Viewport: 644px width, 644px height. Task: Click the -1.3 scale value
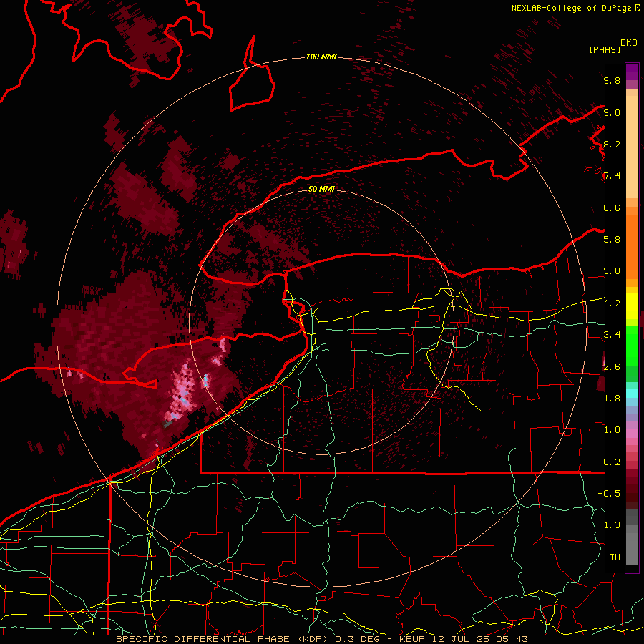click(x=609, y=525)
